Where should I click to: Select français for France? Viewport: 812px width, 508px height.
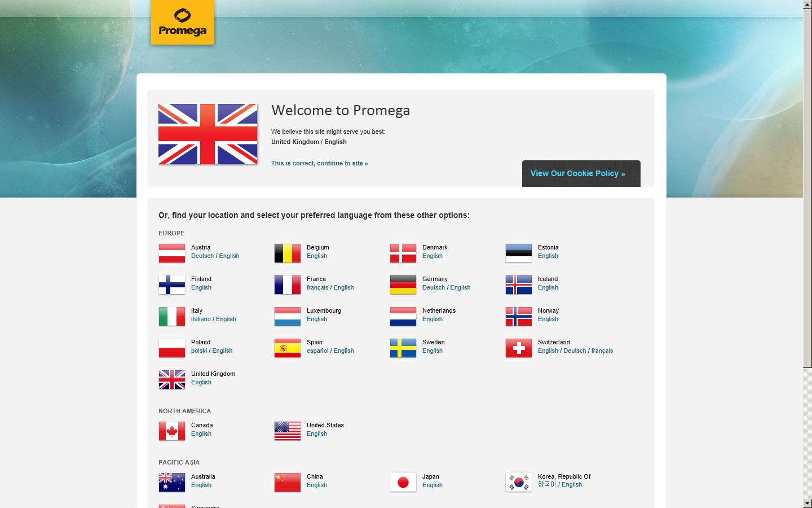pos(317,287)
